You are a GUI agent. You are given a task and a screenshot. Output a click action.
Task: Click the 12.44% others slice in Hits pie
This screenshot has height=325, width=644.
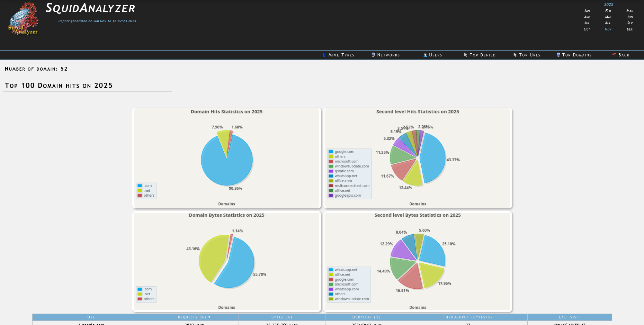pyautogui.click(x=414, y=175)
